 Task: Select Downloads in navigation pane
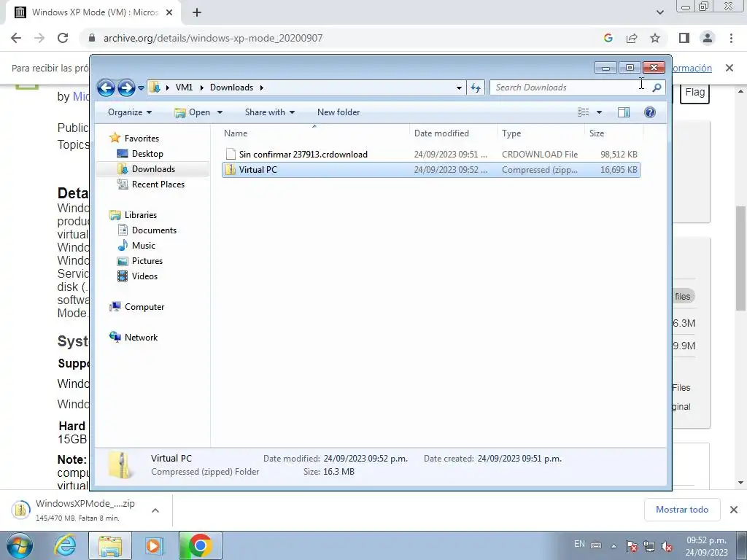(x=153, y=169)
